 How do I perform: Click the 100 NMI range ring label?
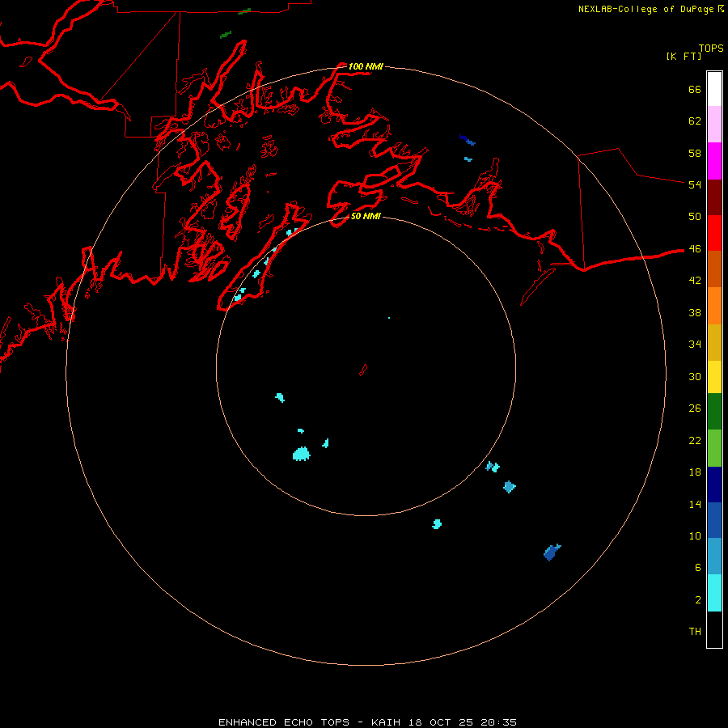pyautogui.click(x=366, y=66)
